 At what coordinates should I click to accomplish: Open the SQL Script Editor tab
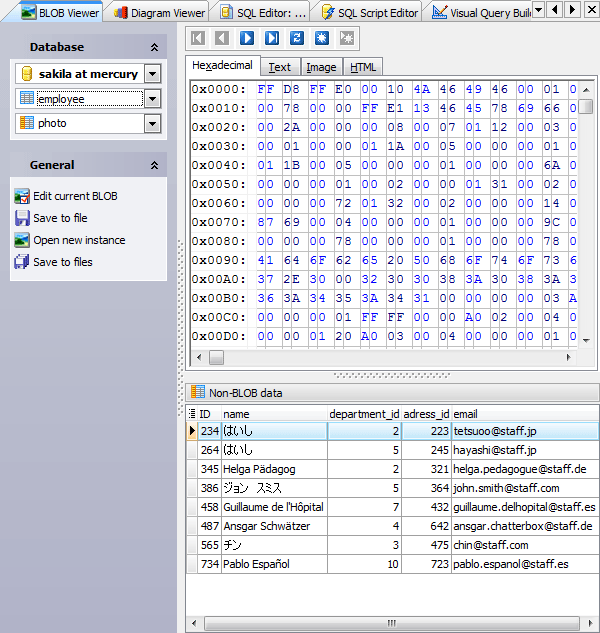368,12
